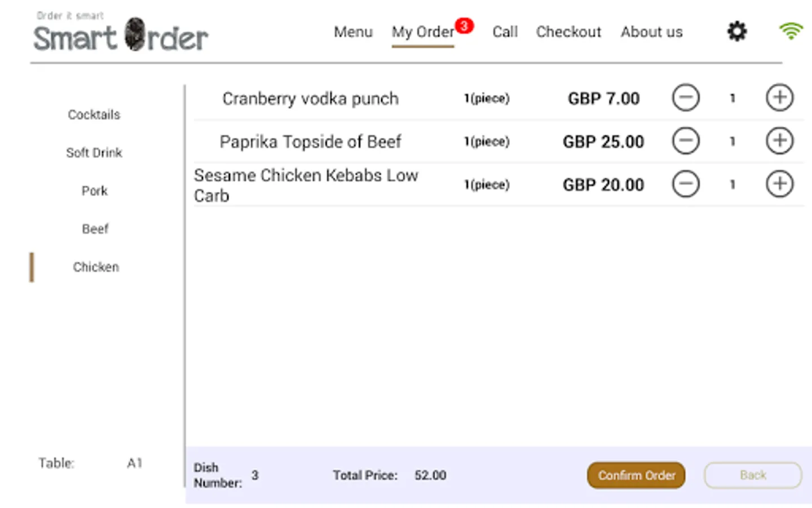Screen dimensions: 812x508
Task: Click the Smart Order logo
Action: pyautogui.click(x=121, y=34)
